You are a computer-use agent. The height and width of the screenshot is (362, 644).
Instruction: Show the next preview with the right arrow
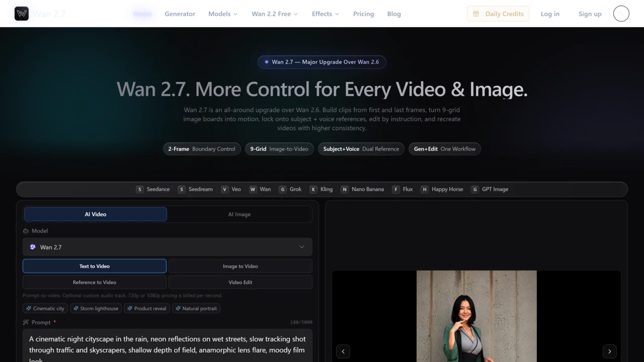coord(609,351)
